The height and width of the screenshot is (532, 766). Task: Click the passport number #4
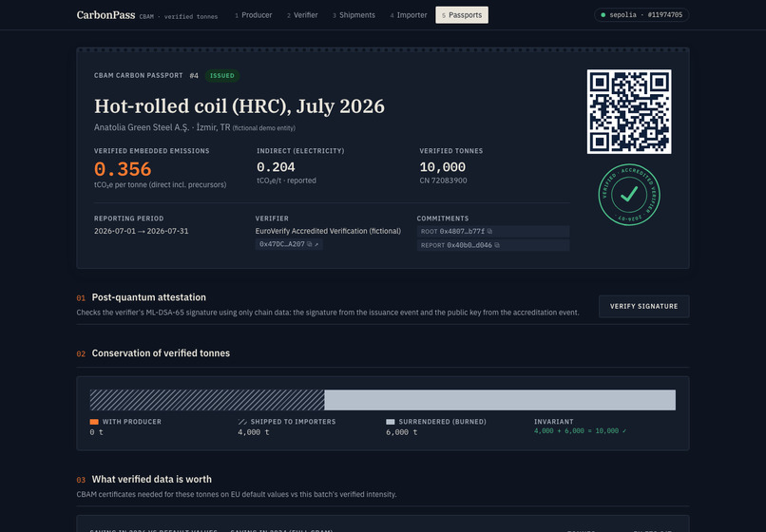[194, 76]
